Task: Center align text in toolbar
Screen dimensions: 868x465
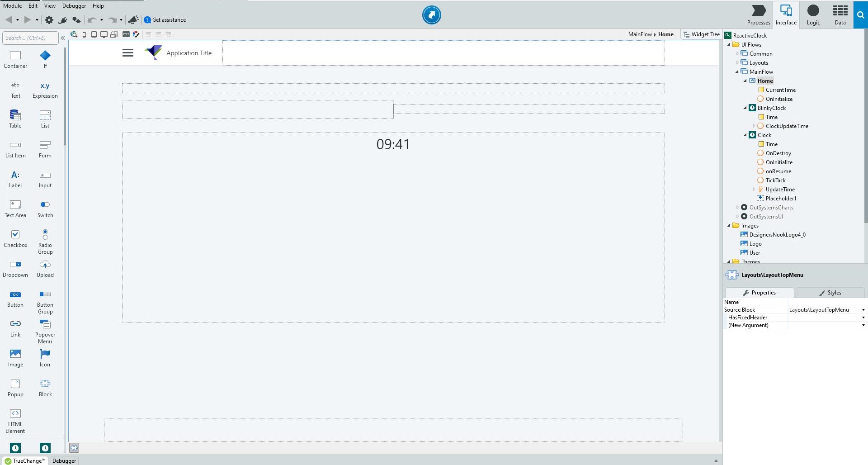Action: [x=158, y=34]
